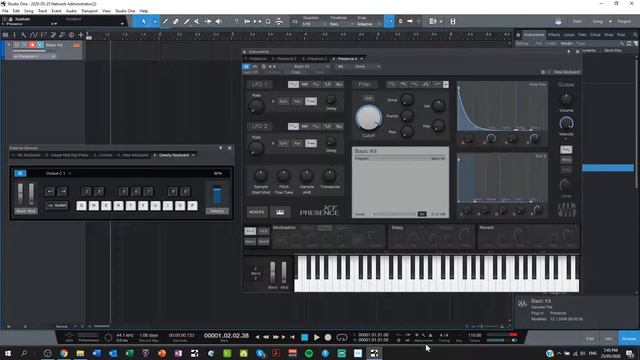Open the Transport menu
Viewport: 640px width, 360px height.
[89, 11]
